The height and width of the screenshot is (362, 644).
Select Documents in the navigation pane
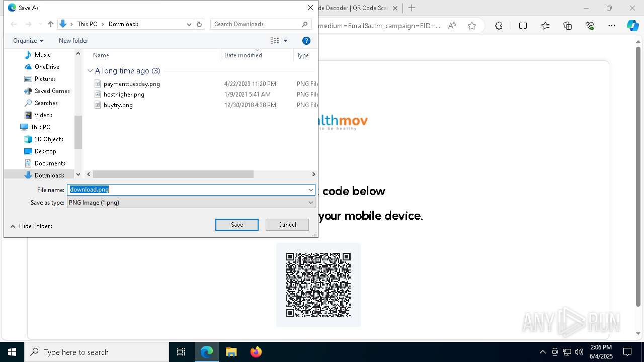click(49, 163)
